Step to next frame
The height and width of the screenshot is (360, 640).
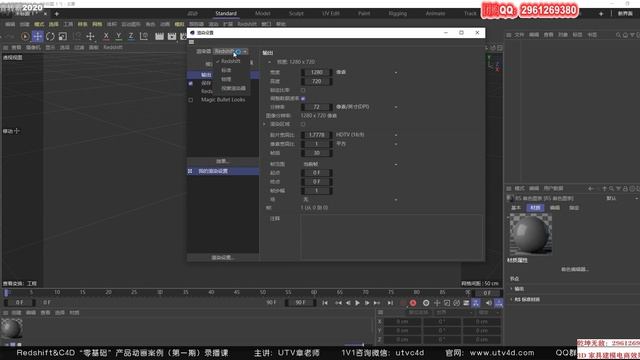367,303
